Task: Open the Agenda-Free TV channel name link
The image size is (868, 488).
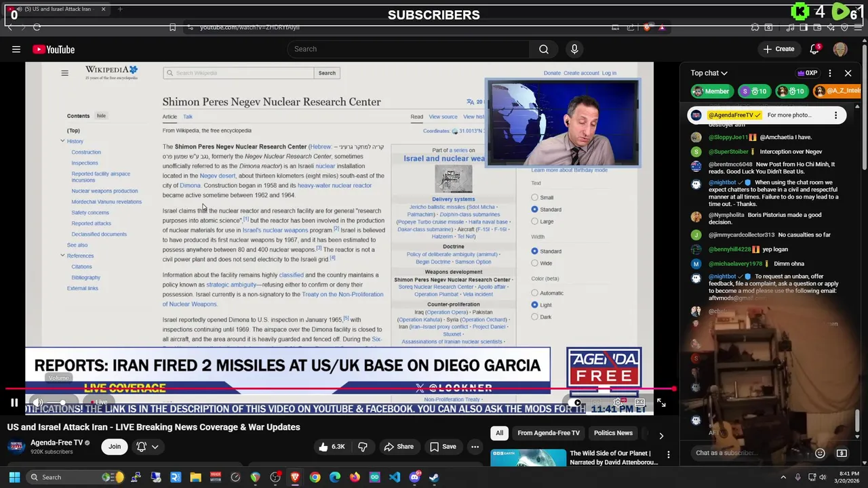Action: point(56,443)
